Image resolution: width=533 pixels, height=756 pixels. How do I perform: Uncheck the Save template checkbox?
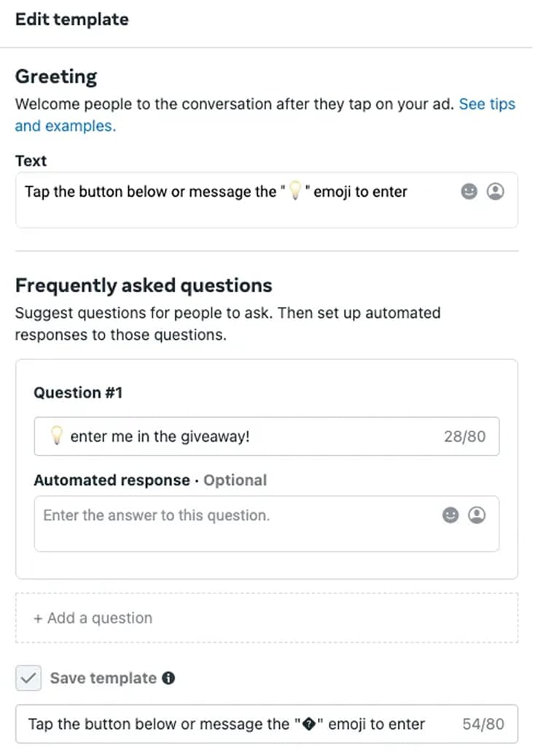28,679
